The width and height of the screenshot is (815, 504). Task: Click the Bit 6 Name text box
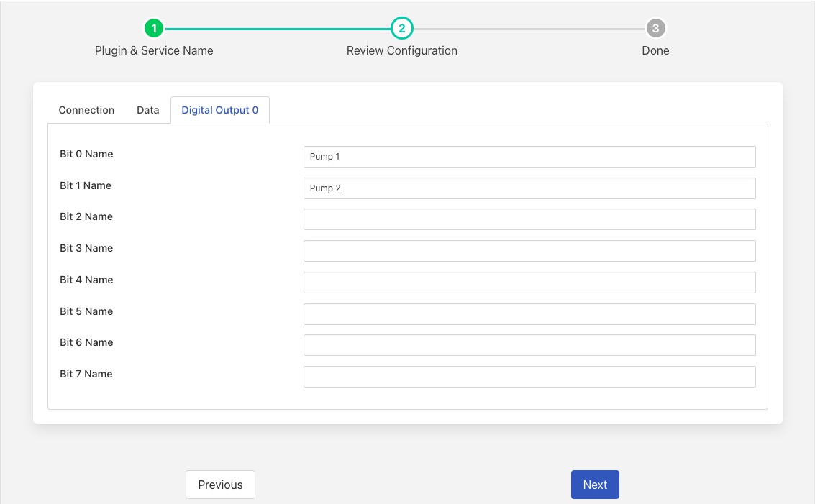(529, 345)
